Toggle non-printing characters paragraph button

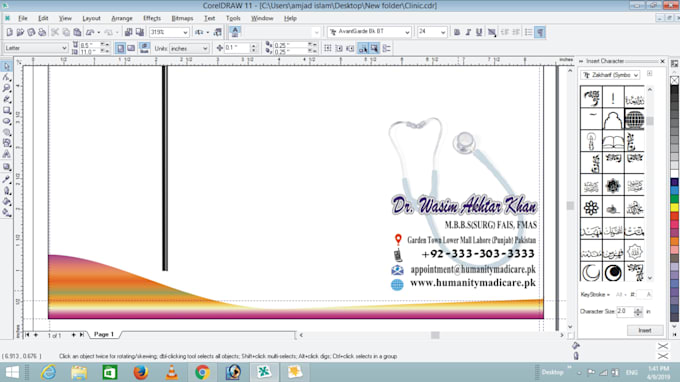pos(540,32)
